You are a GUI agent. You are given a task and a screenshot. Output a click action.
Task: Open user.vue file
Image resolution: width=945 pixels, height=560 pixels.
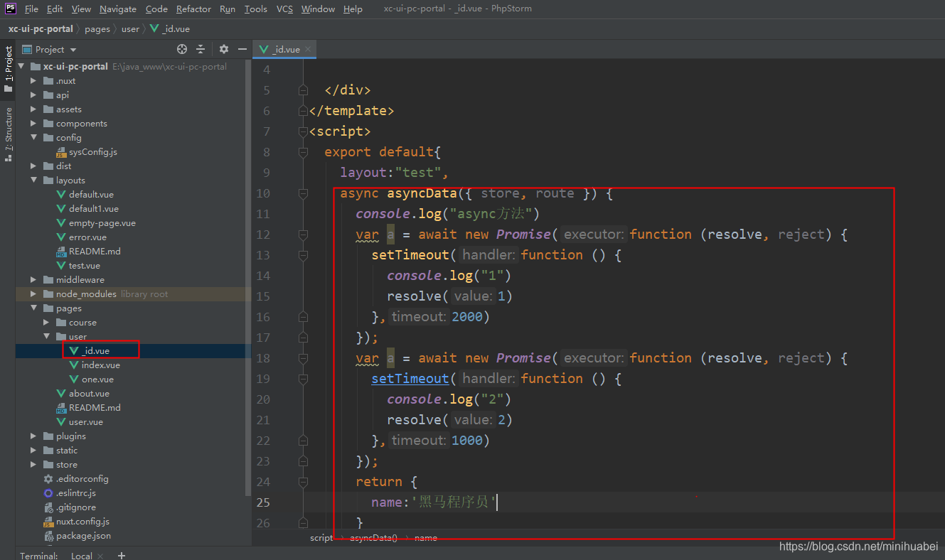(x=85, y=421)
